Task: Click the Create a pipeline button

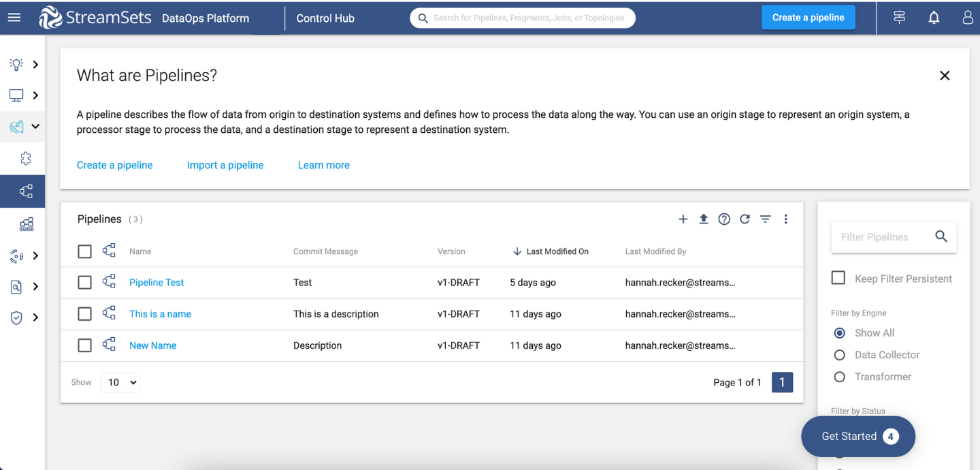Action: pyautogui.click(x=808, y=18)
